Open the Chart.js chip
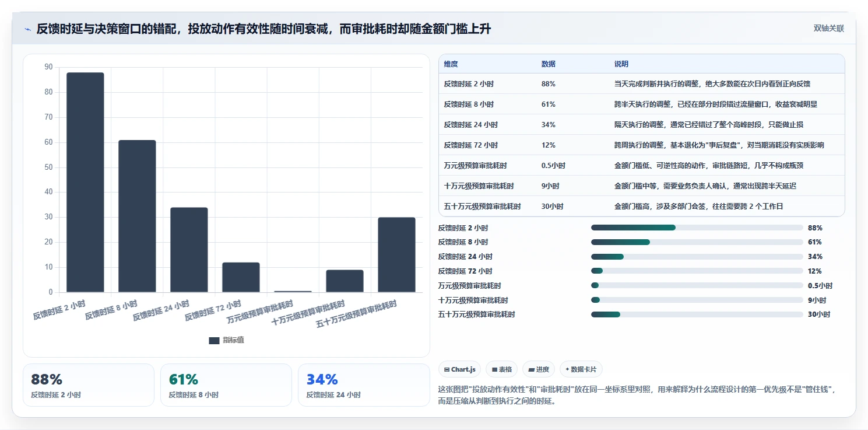The height and width of the screenshot is (430, 868). click(x=459, y=369)
